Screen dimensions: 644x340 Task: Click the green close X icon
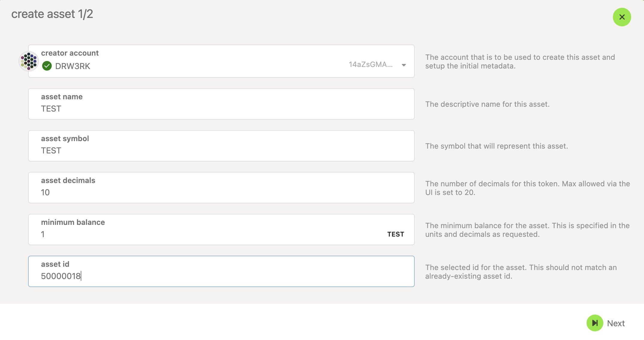622,17
